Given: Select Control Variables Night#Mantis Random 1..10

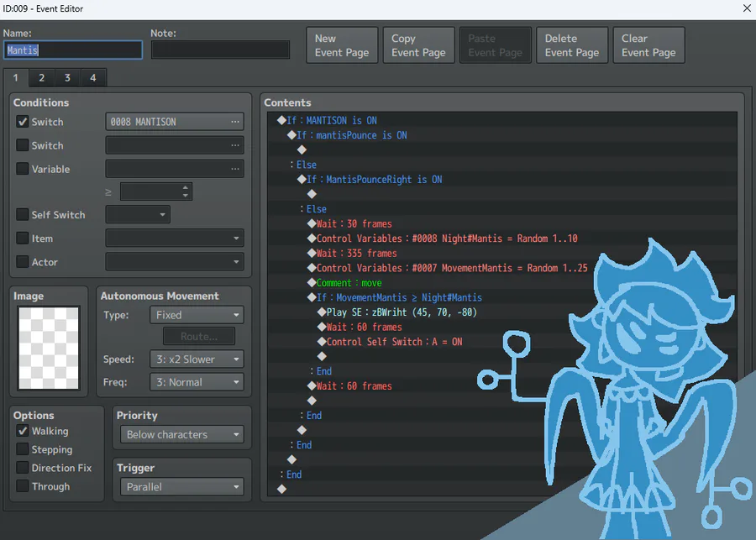Looking at the screenshot, I should pyautogui.click(x=502, y=239).
